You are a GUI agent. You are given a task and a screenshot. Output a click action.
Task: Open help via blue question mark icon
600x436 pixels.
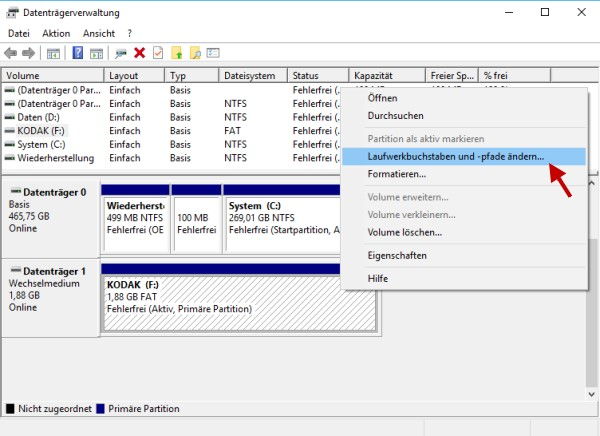click(x=78, y=52)
